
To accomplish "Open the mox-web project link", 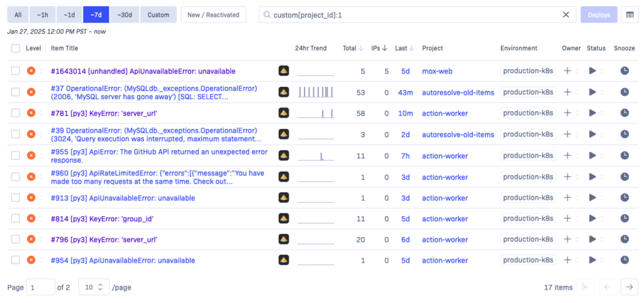I will [x=438, y=72].
